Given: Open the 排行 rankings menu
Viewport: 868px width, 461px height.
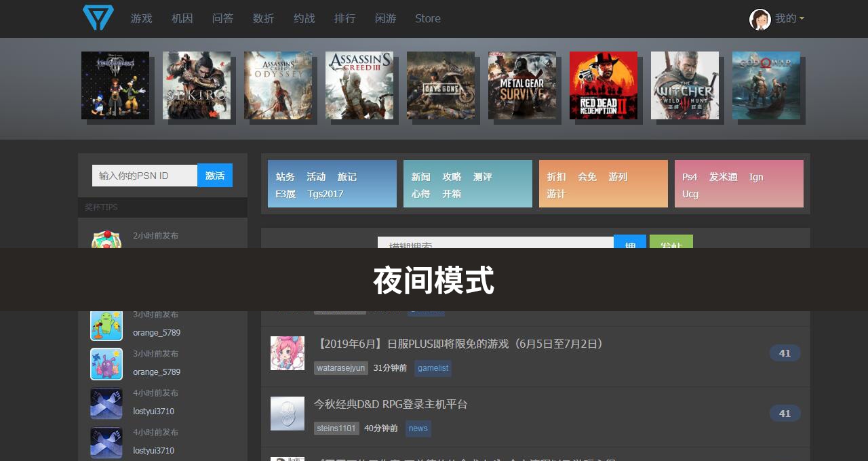Looking at the screenshot, I should tap(345, 18).
